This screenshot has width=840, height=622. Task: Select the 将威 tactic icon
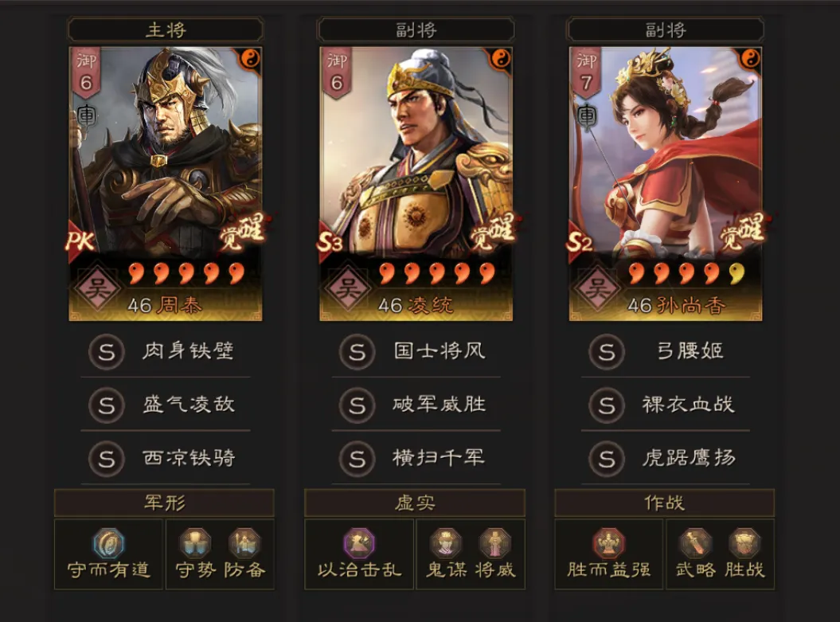point(495,543)
